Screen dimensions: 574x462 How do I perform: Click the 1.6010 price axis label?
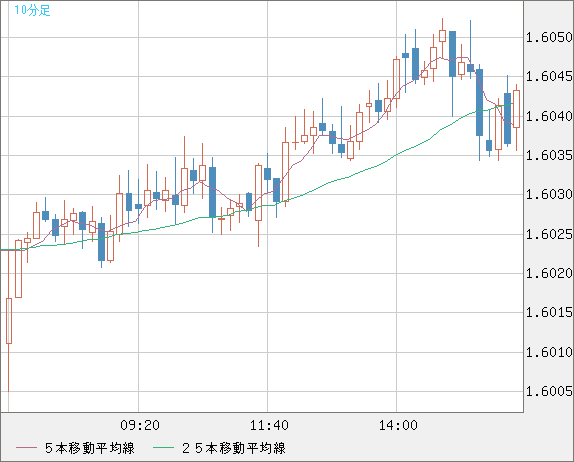[x=549, y=352]
